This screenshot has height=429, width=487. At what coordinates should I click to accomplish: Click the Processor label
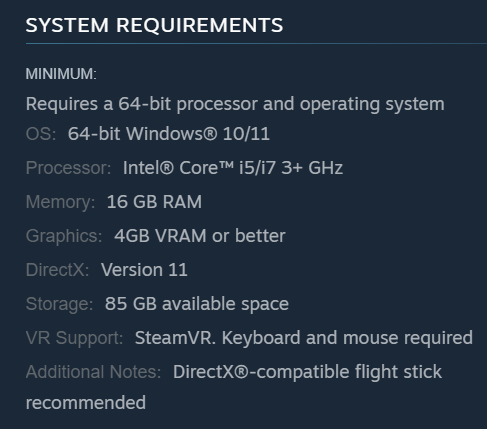point(68,168)
